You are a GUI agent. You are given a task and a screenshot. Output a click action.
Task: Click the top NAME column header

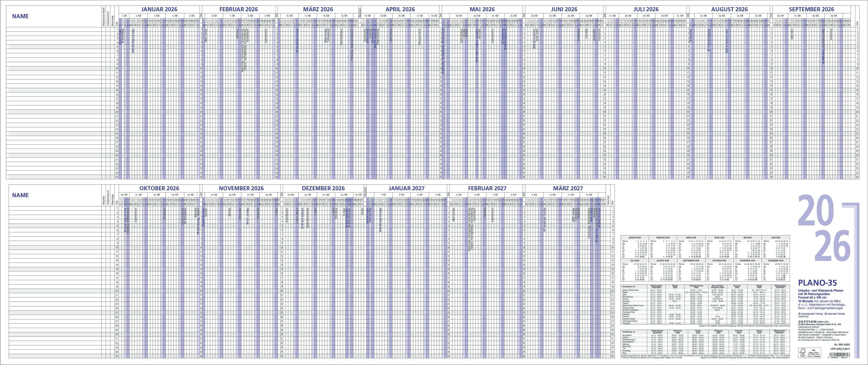[x=20, y=16]
